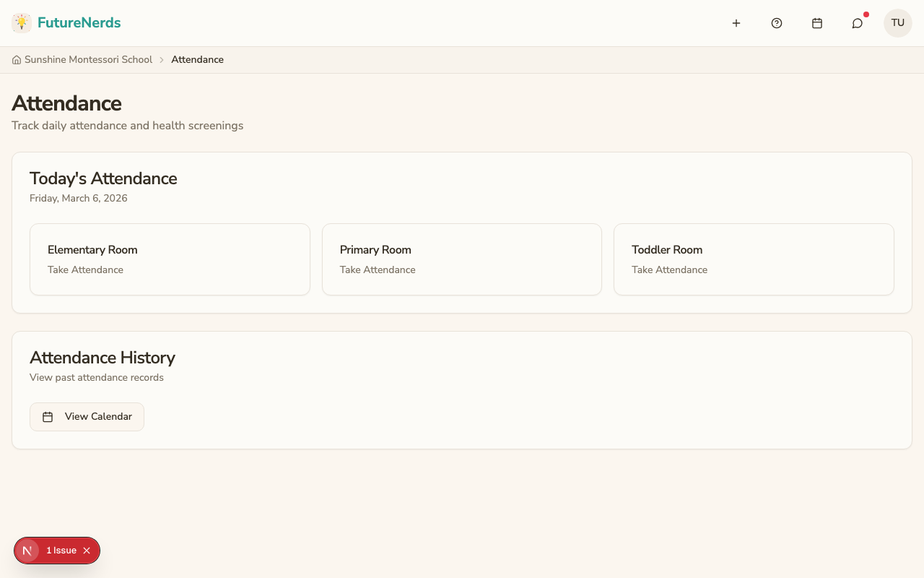
Task: Select the Today's Attendance section card
Action: point(462,232)
